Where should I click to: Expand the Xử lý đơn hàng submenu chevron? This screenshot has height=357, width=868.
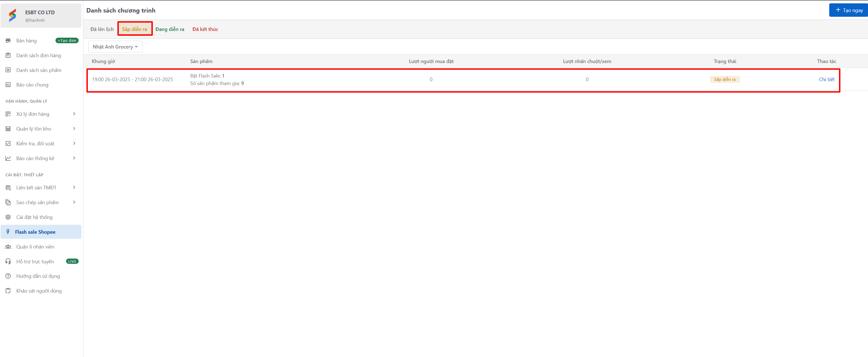(74, 114)
